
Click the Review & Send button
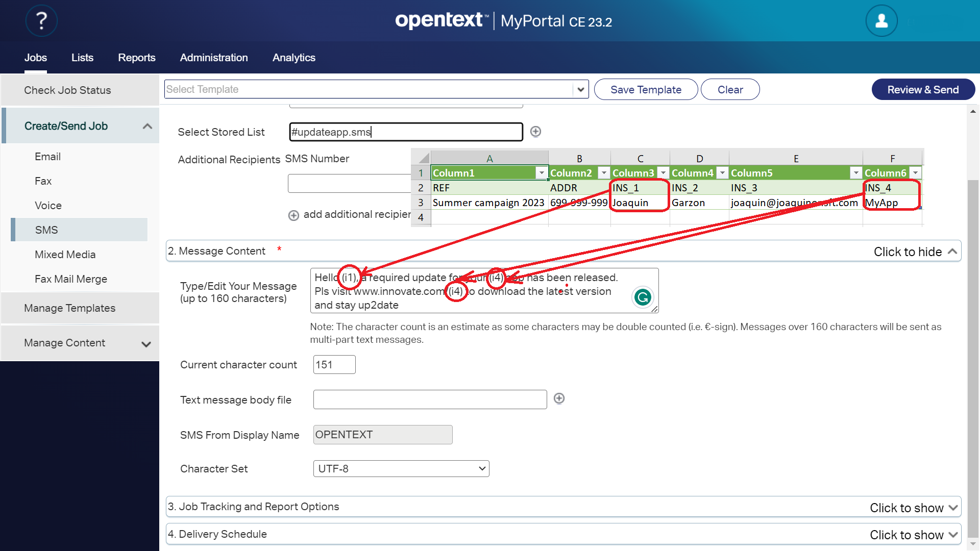pos(923,89)
